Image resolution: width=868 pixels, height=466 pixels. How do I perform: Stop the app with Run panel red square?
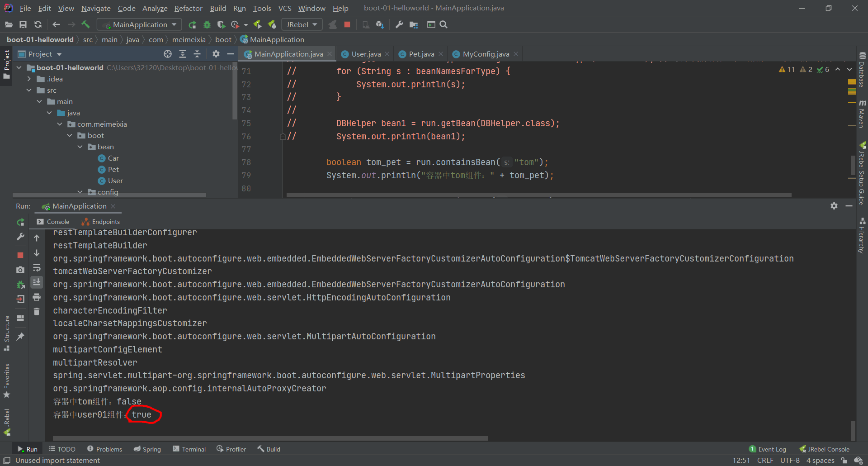click(20, 255)
